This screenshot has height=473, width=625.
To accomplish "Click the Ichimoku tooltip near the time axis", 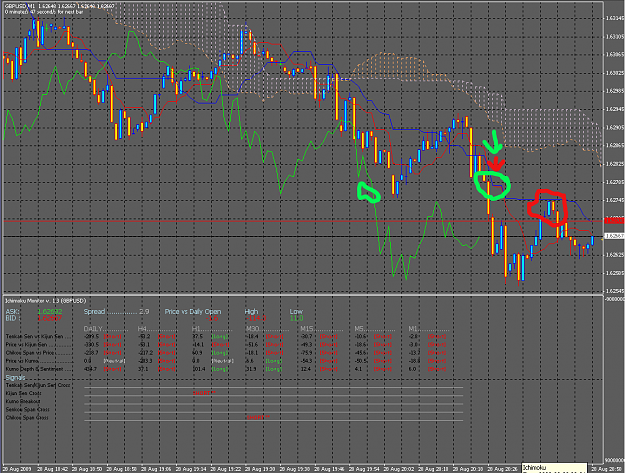I will (554, 468).
